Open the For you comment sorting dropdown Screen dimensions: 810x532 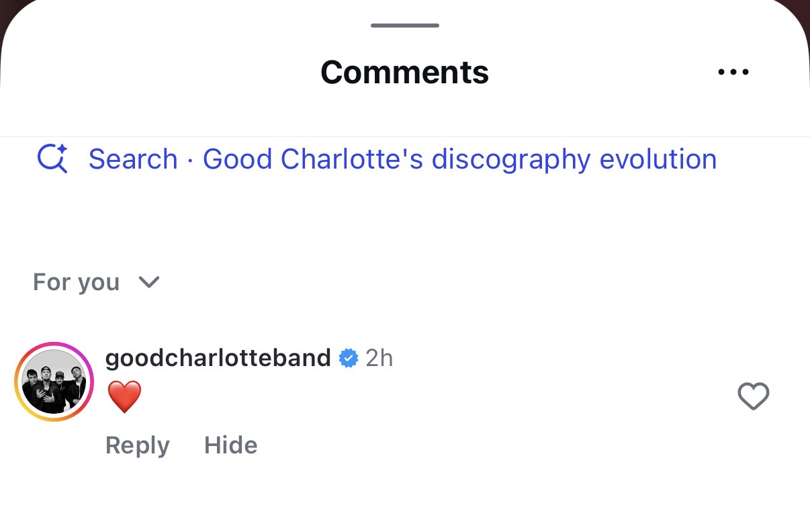[x=77, y=282]
